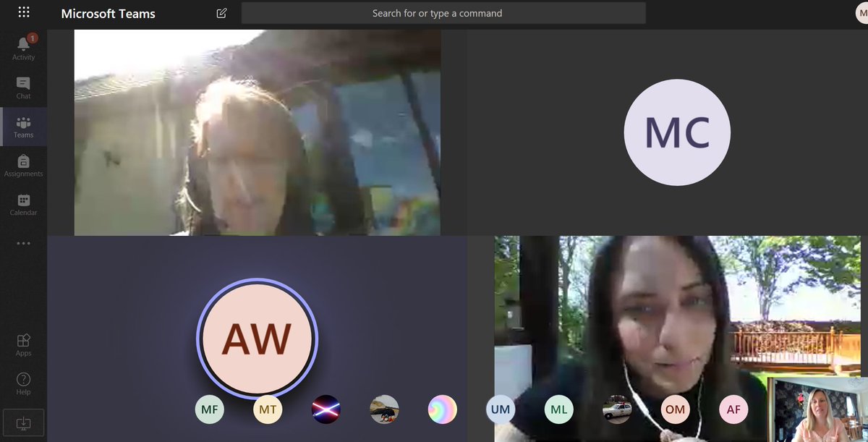Screen dimensions: 868x442
Task: Show more apps ellipsis in sidebar
Action: [x=24, y=244]
